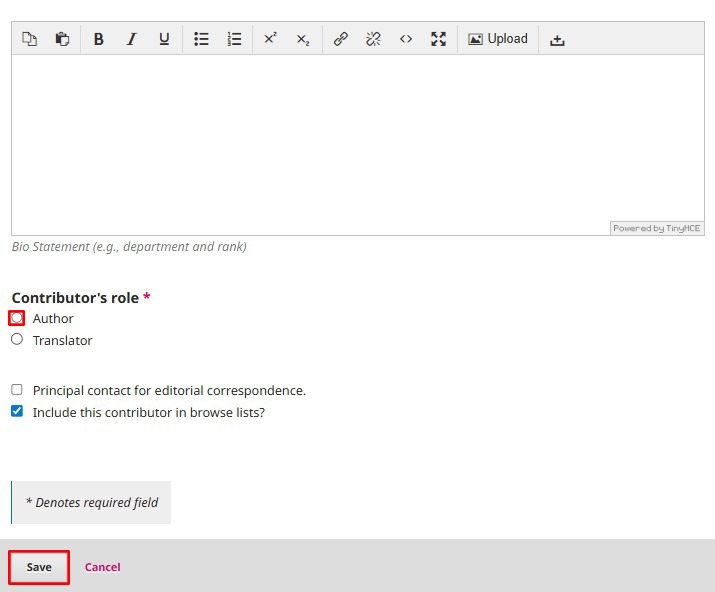Click inside the Bio Statement text area
Image resolution: width=715 pixels, height=592 pixels.
(358, 145)
